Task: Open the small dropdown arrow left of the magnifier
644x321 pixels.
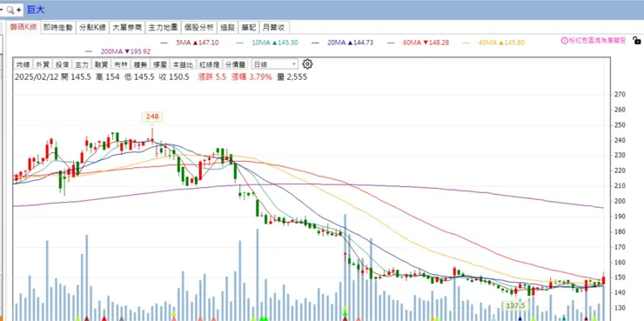Action: click(x=2, y=10)
